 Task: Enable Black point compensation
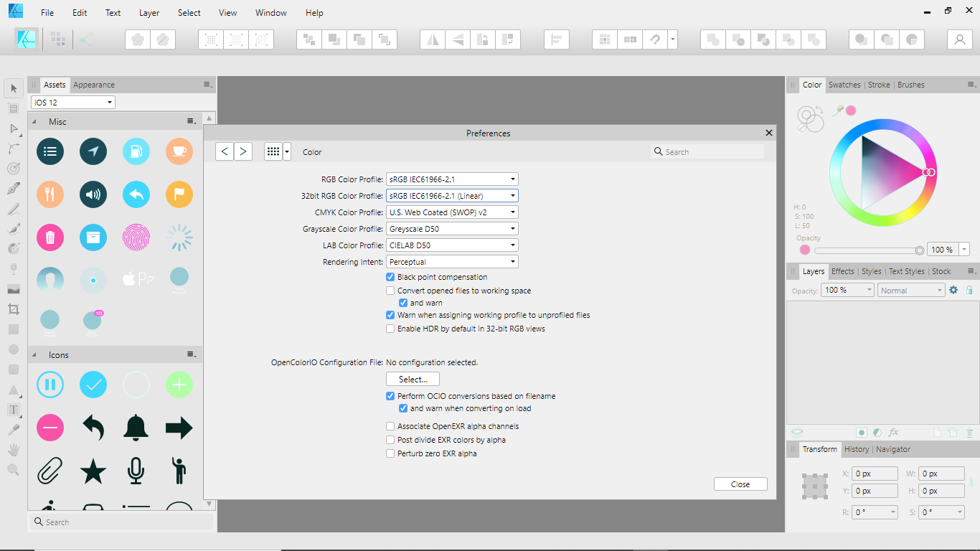(390, 277)
